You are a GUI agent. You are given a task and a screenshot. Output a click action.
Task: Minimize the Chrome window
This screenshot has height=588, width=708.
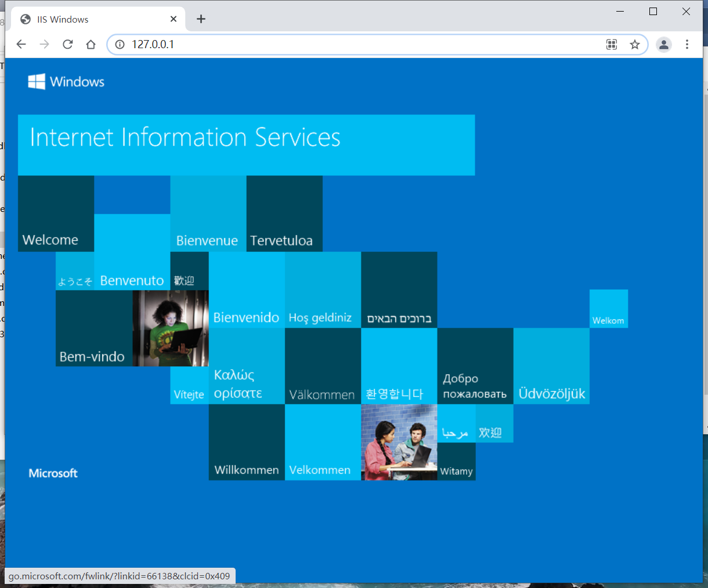620,12
